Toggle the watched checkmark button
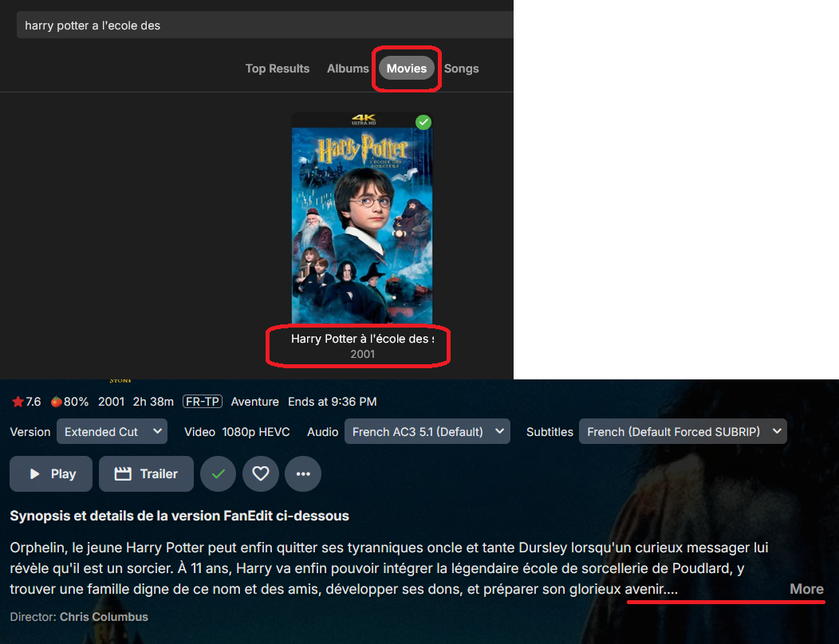 point(218,474)
